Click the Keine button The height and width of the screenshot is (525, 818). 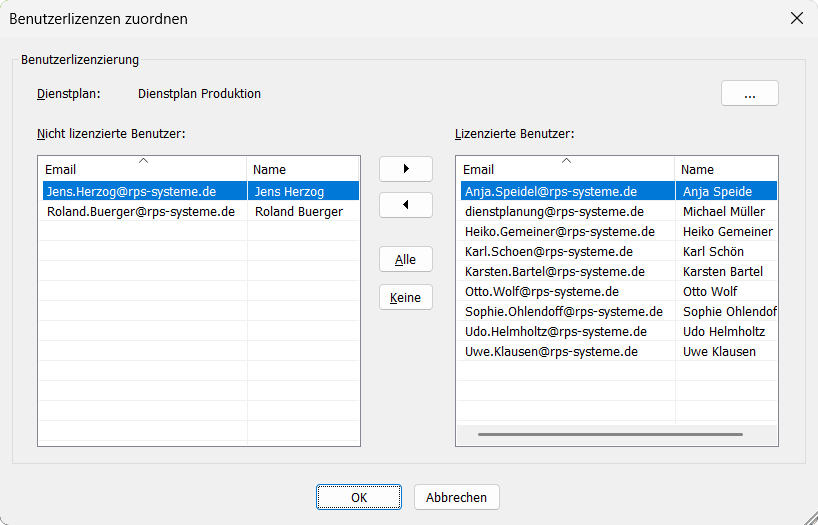(x=406, y=297)
